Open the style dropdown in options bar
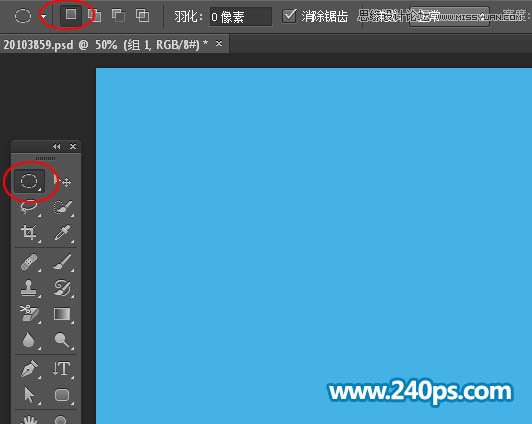532x424 pixels. pyautogui.click(x=449, y=17)
